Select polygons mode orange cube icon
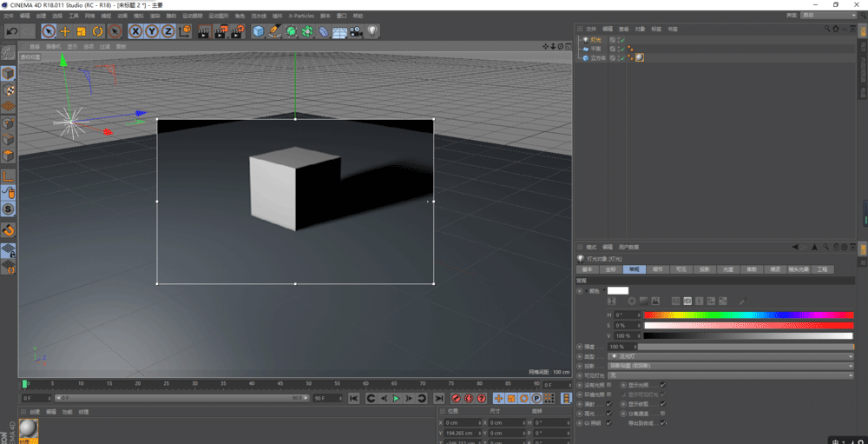Image resolution: width=868 pixels, height=444 pixels. (9, 156)
